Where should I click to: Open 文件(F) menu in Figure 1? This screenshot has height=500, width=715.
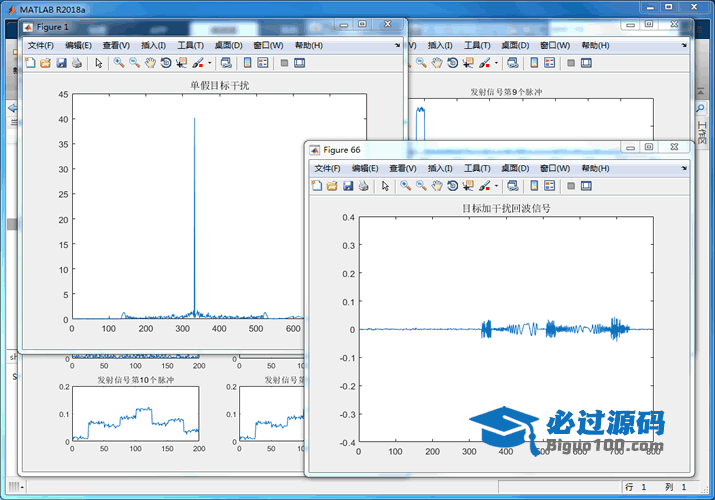coord(43,45)
